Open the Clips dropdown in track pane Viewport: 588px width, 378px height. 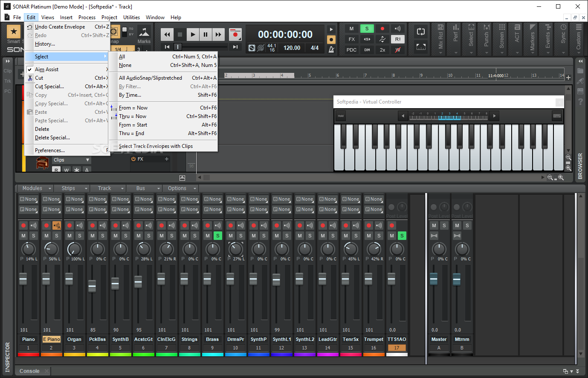coord(71,160)
